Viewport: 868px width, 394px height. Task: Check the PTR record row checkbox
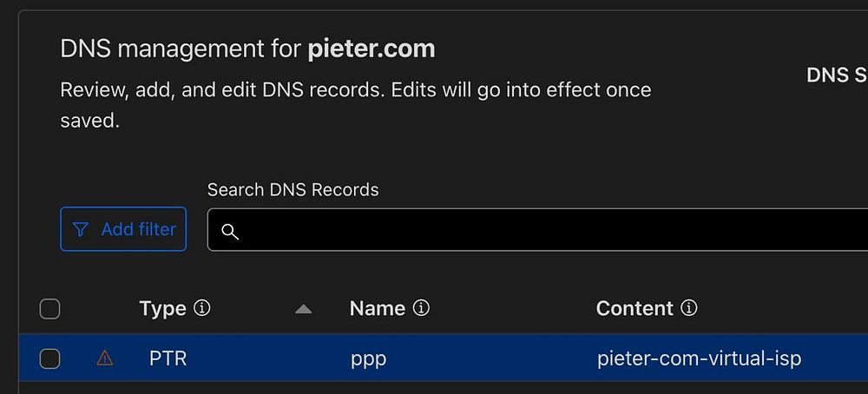pos(50,358)
